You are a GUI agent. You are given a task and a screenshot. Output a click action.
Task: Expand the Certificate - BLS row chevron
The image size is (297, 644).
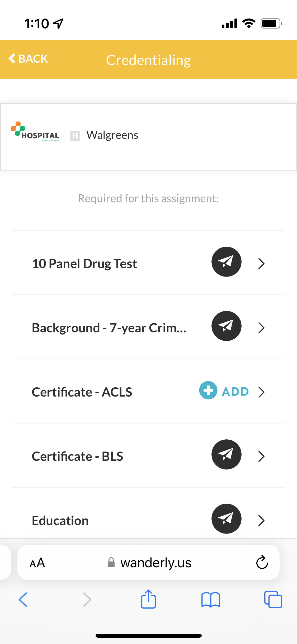point(261,456)
